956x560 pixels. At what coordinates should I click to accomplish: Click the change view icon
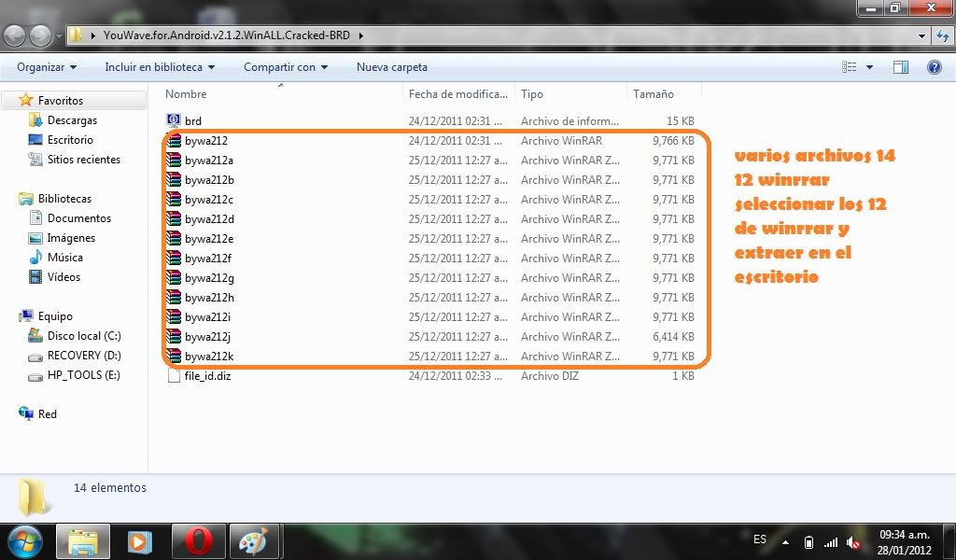point(850,67)
